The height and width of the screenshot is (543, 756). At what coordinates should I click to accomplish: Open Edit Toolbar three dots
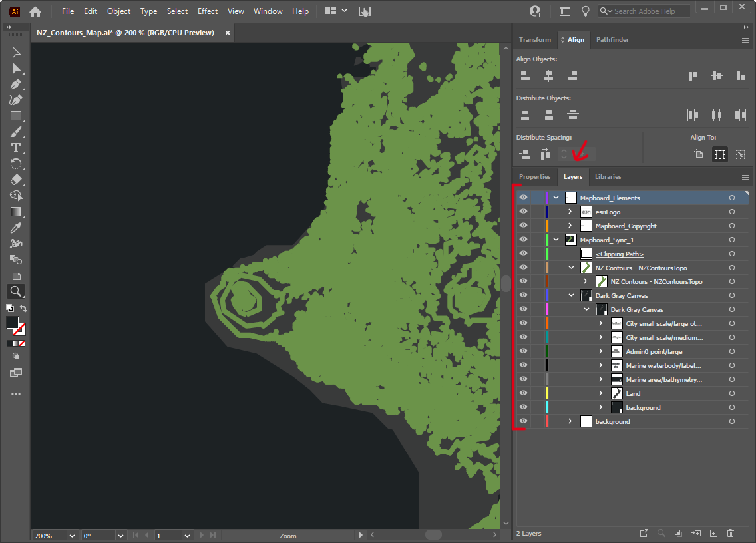click(x=16, y=394)
